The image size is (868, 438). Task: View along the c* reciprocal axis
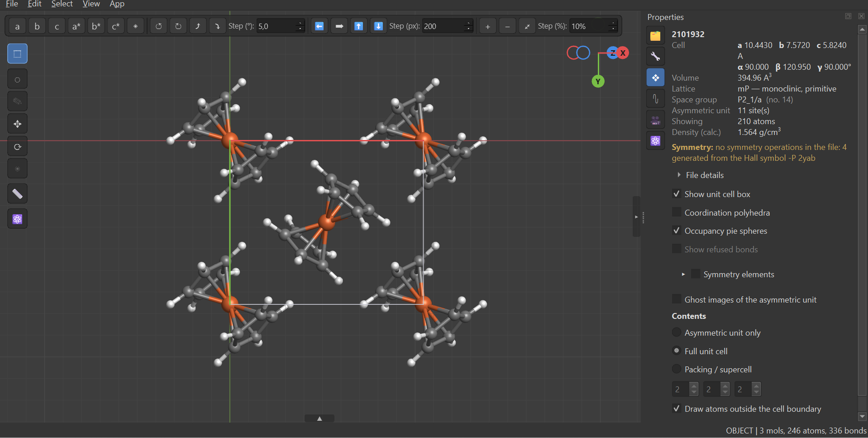coord(116,26)
